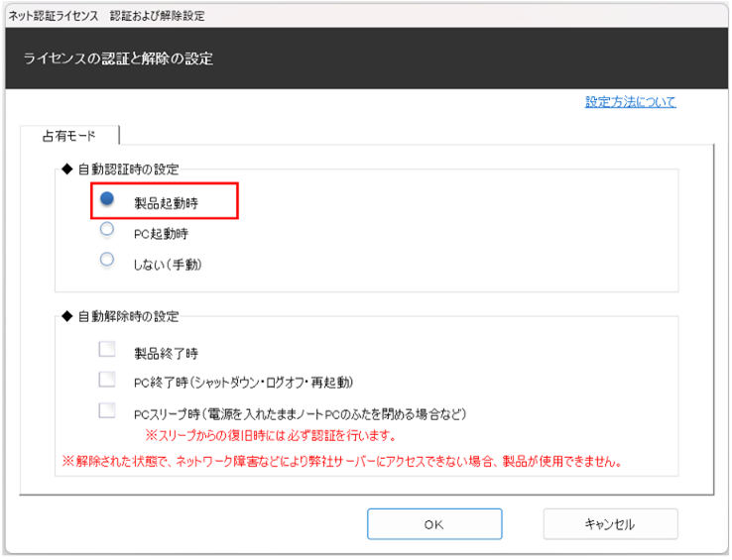
Task: Click the 製品起動時 label text
Action: point(165,202)
